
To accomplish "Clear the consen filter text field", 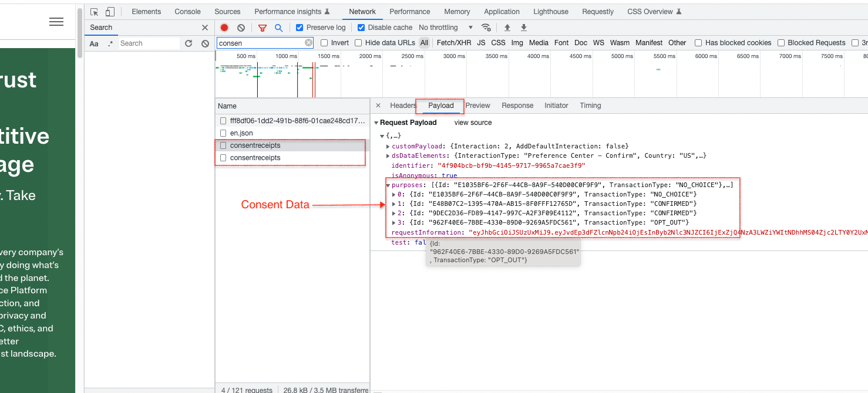I will click(x=308, y=42).
